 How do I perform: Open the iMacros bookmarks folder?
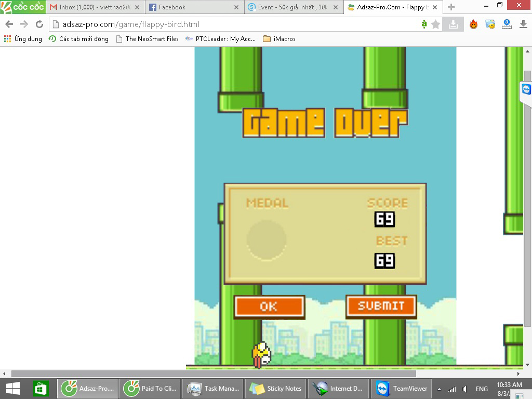(x=279, y=38)
